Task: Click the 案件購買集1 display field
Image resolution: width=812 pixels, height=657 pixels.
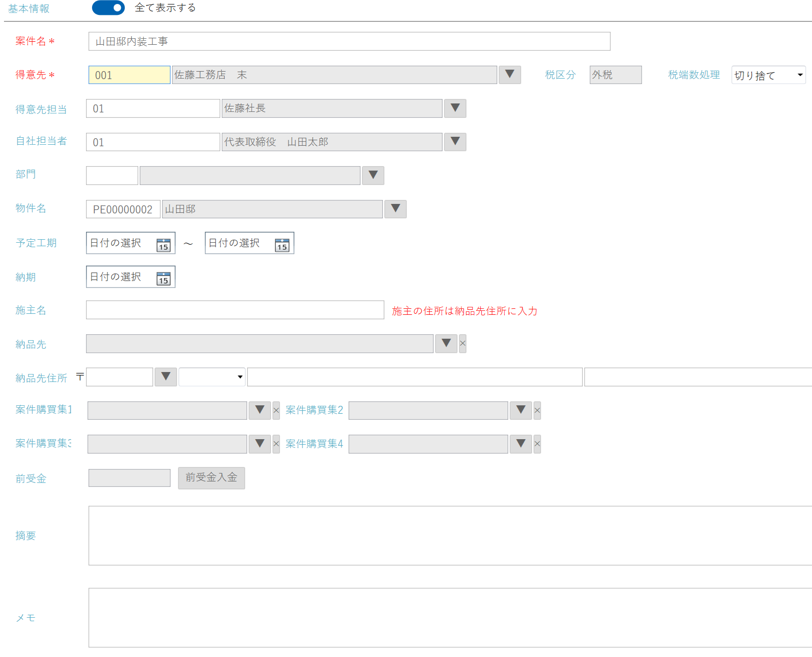Action: pyautogui.click(x=167, y=411)
